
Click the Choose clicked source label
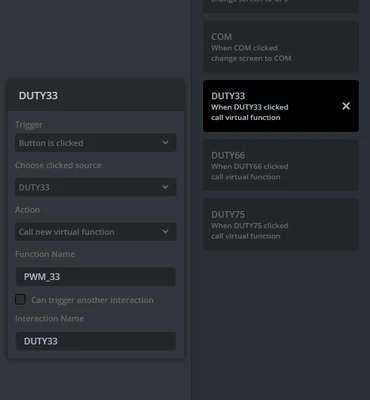58,165
